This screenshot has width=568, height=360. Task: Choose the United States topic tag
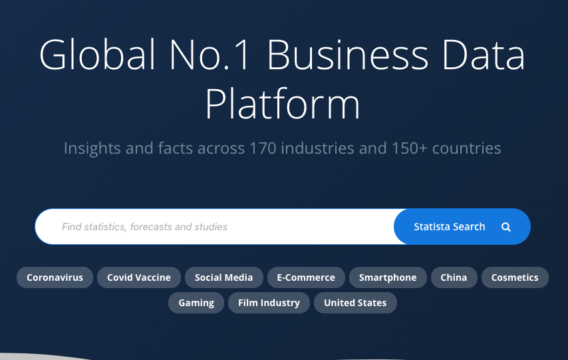tap(355, 303)
